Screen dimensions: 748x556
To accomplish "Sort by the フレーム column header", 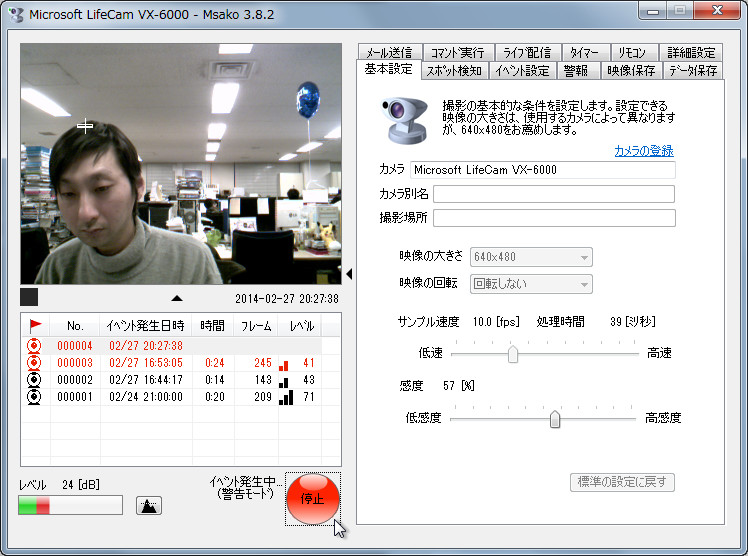I will [x=256, y=326].
